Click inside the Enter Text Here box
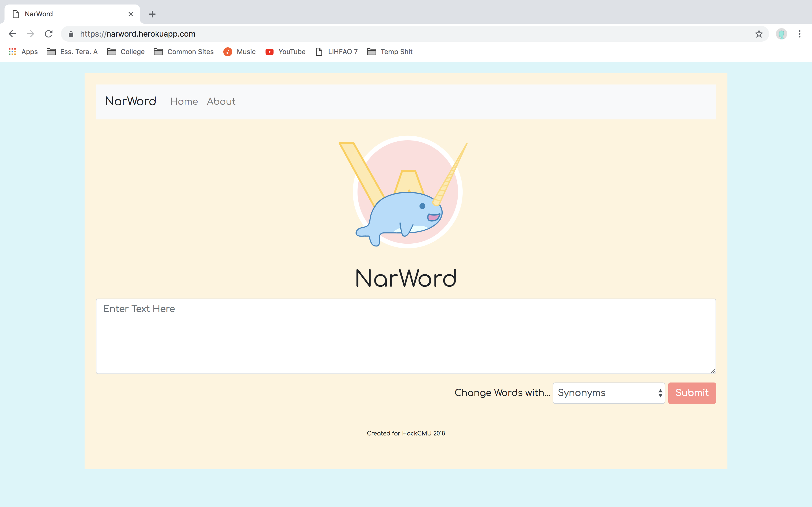 point(406,336)
